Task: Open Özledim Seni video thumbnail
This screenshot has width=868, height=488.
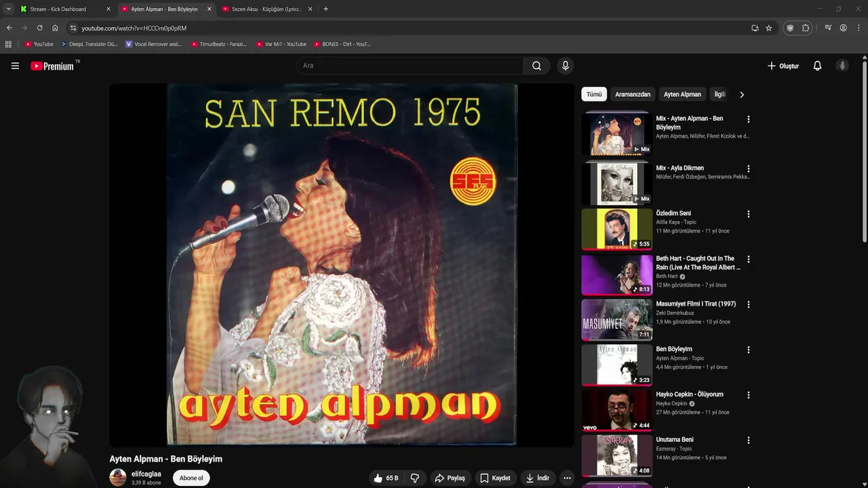Action: click(x=617, y=229)
